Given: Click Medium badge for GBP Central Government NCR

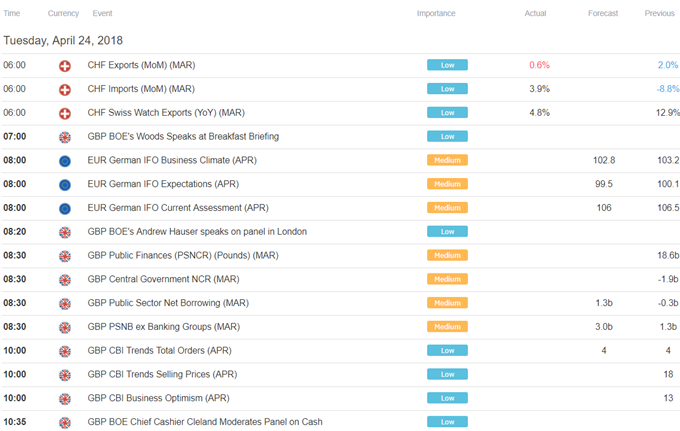Looking at the screenshot, I should (447, 279).
